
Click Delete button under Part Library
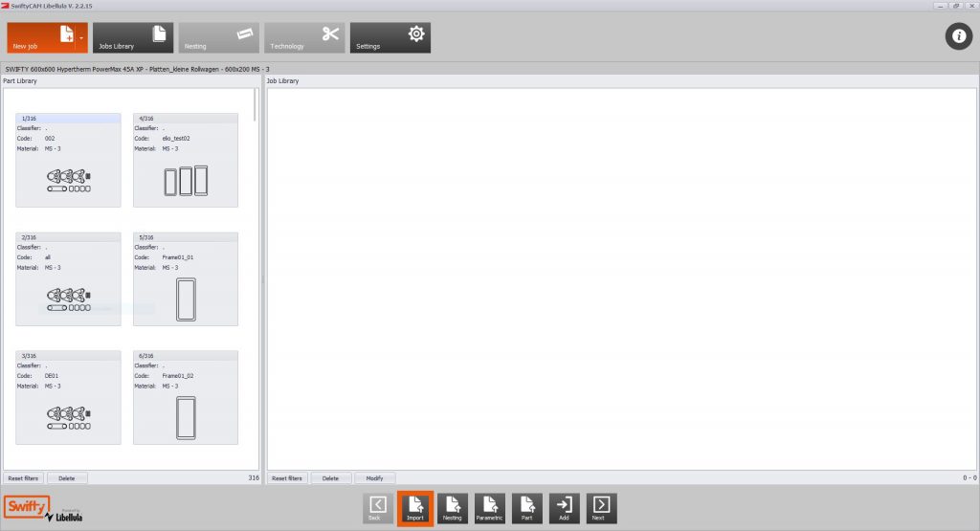coord(67,477)
